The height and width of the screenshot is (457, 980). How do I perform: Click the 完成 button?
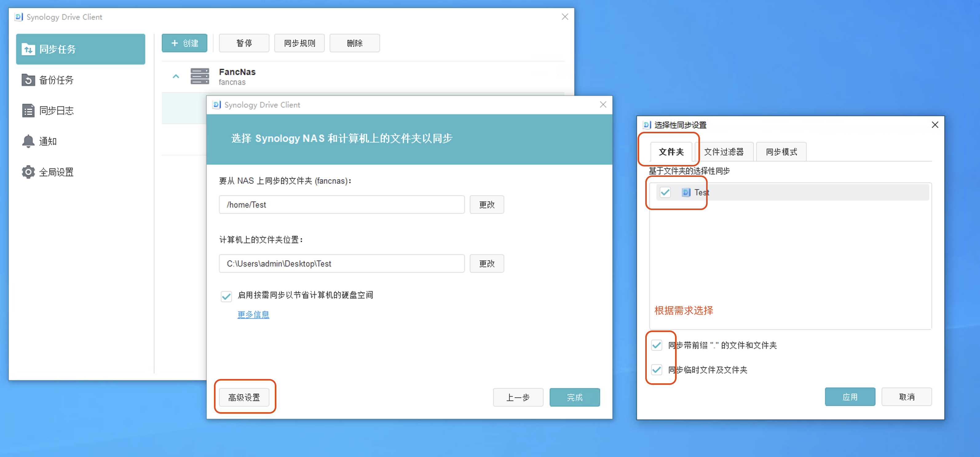[x=575, y=397]
